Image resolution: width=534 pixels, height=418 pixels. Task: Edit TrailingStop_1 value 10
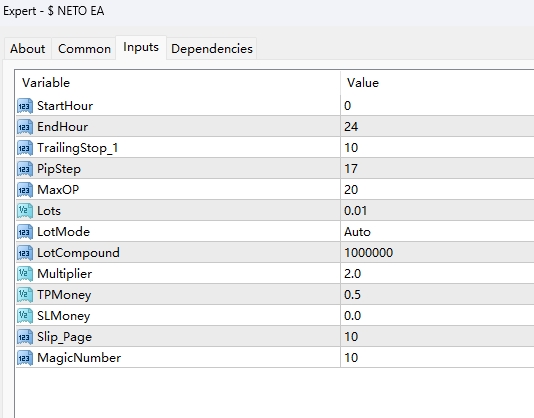click(437, 148)
